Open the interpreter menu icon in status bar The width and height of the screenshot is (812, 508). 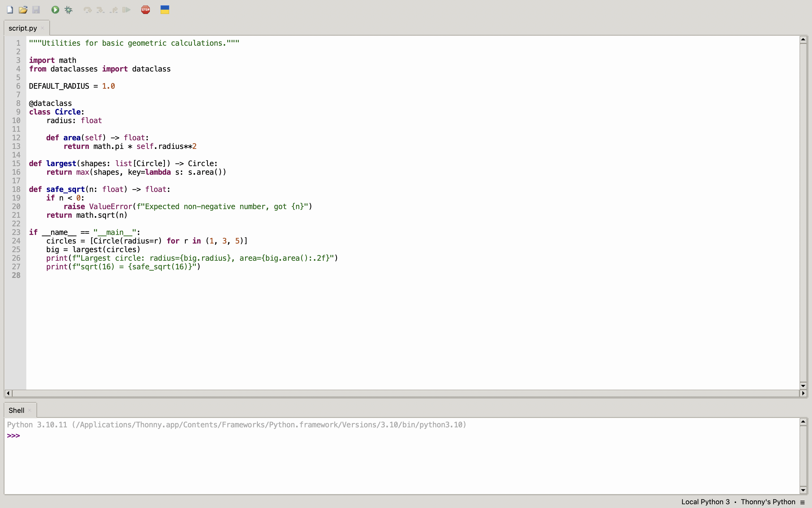tap(803, 502)
